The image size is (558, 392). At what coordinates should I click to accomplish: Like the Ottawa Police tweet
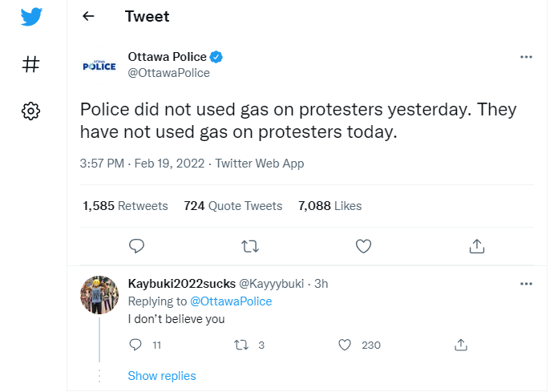[363, 246]
